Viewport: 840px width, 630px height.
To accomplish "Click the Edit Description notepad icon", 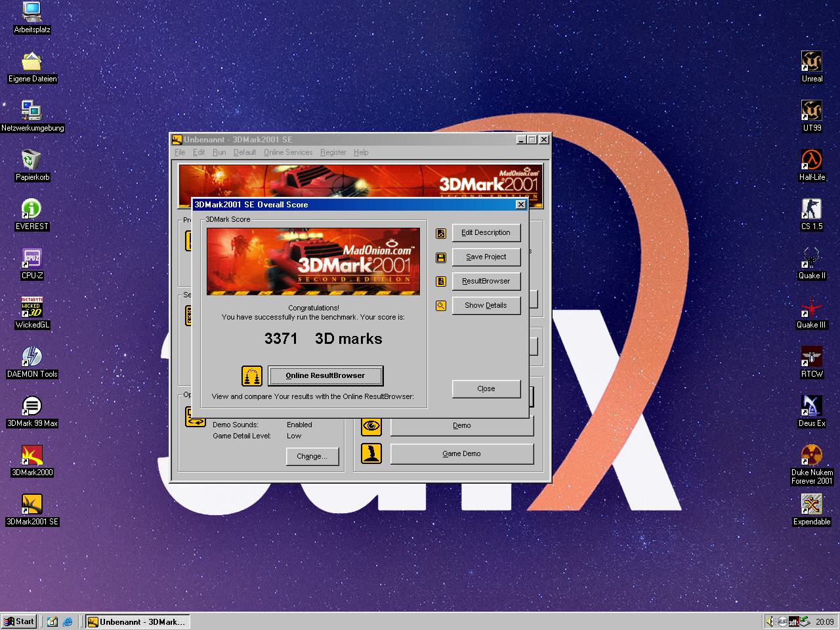I will [441, 233].
